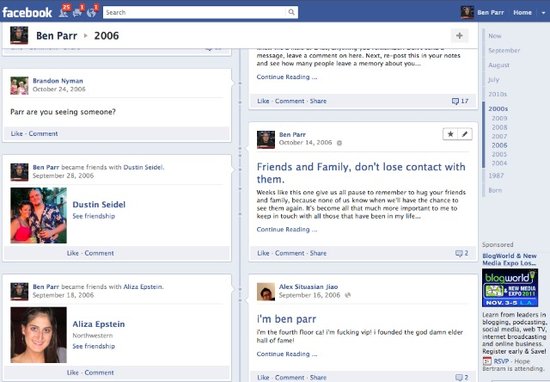Select 1987 in timeline navigator
This screenshot has width=550, height=382.
pyautogui.click(x=496, y=176)
